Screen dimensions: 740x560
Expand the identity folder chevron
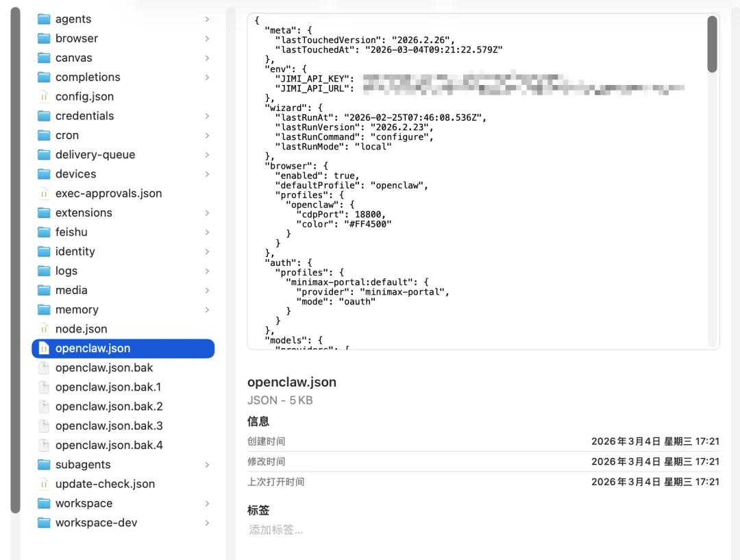[x=207, y=251]
